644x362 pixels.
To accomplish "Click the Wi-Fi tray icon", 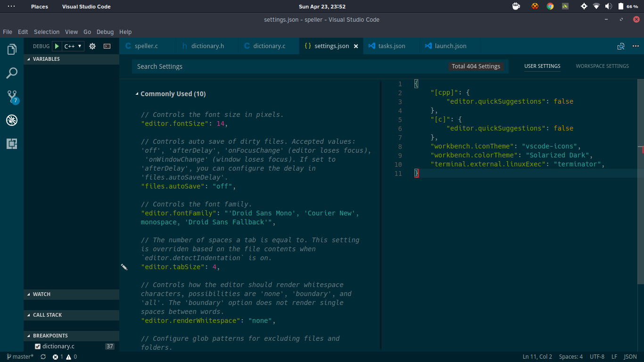I will point(596,6).
